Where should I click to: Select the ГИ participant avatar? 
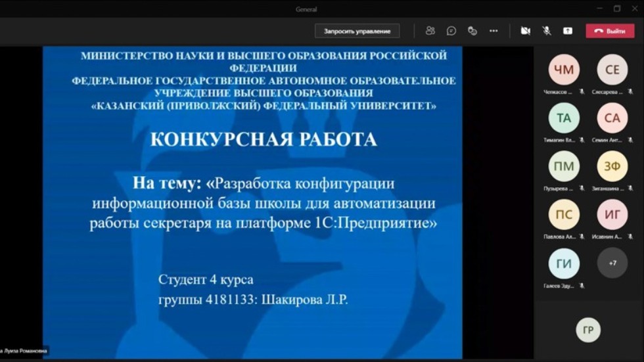564,263
